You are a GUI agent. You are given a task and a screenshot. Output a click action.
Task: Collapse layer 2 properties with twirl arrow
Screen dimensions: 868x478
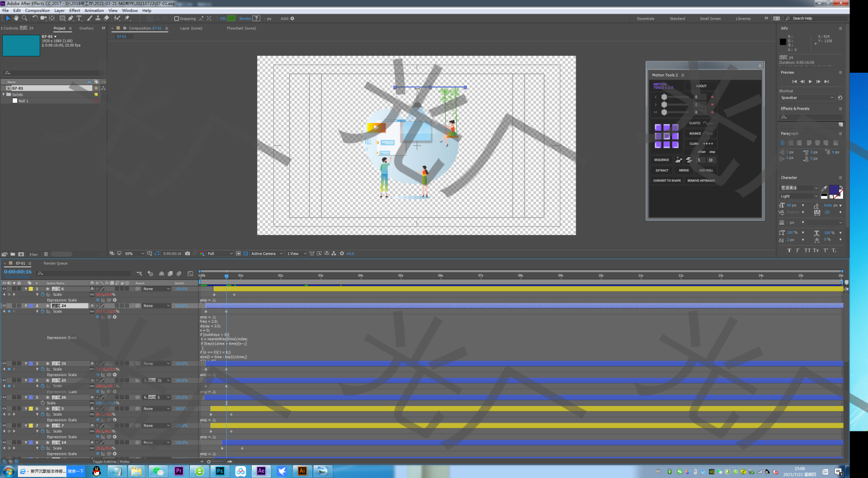pos(25,306)
